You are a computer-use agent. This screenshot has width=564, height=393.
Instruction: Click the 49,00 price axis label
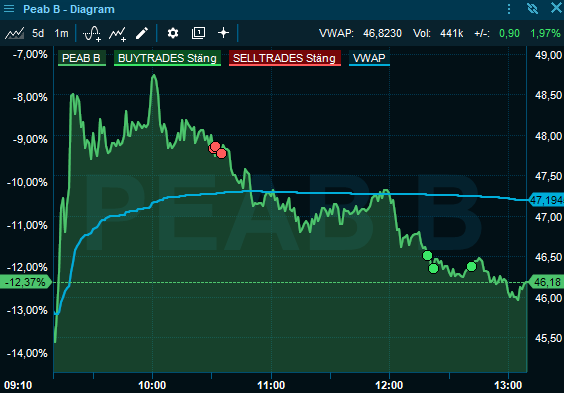click(548, 55)
